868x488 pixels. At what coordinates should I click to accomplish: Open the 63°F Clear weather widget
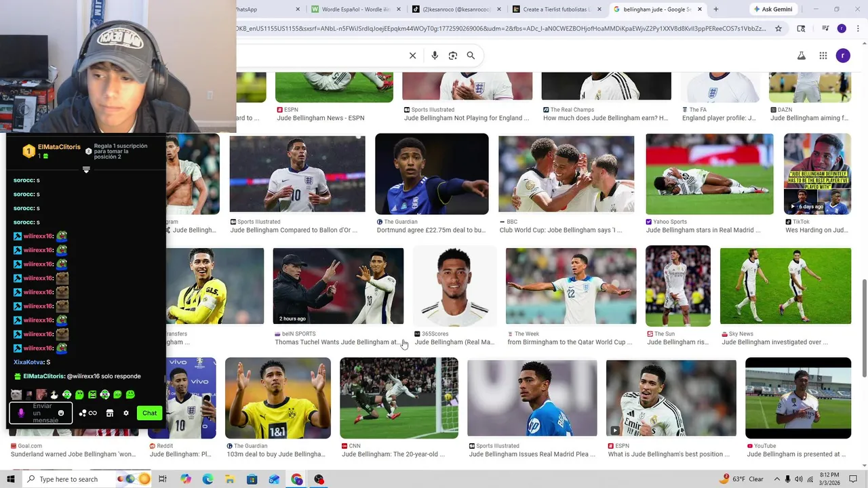tap(742, 479)
